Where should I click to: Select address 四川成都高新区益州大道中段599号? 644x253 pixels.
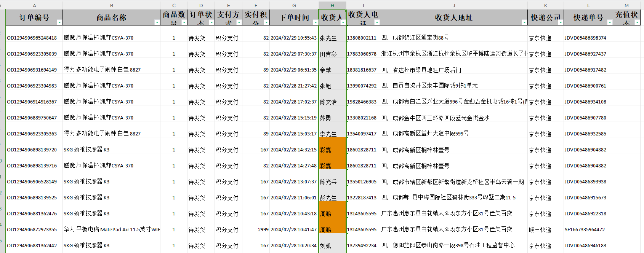[425, 134]
